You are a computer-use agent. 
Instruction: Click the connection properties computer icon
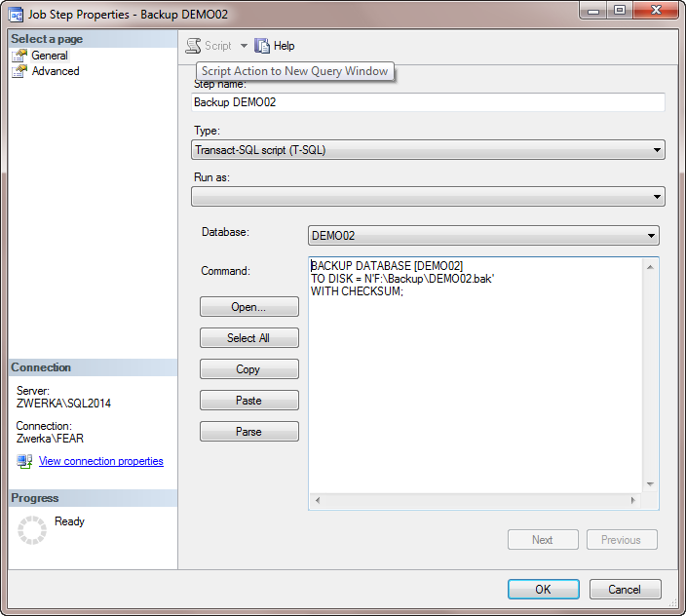pyautogui.click(x=24, y=461)
